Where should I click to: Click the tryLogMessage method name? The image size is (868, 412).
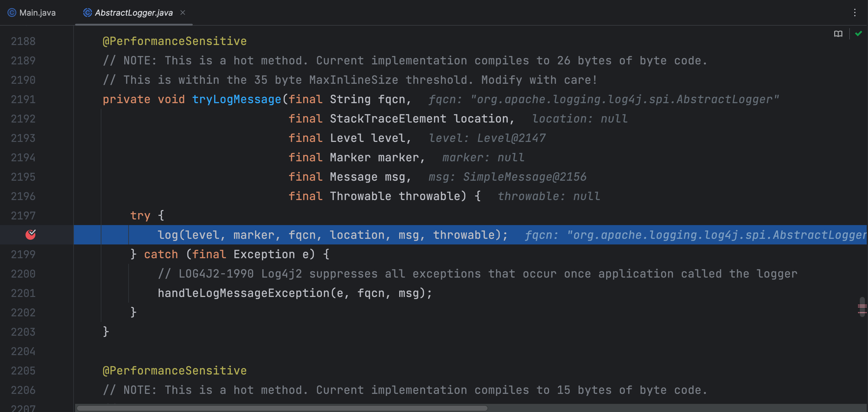point(237,99)
